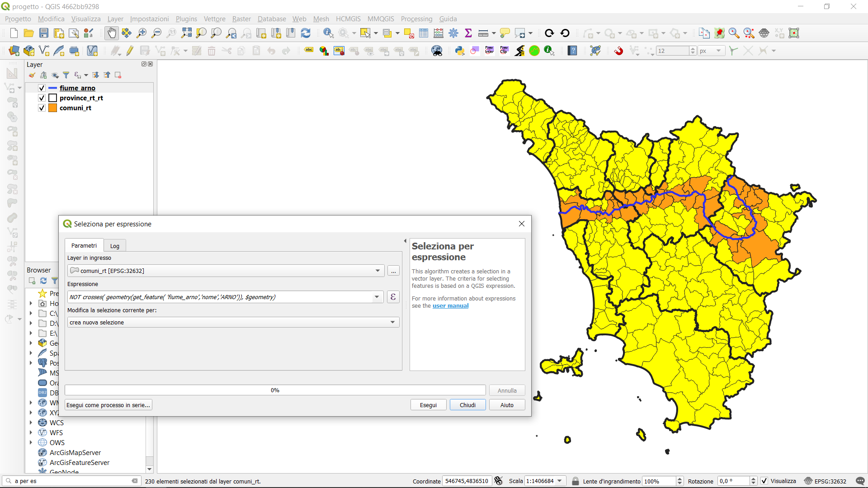Click the Identify Features tool icon
The width and height of the screenshot is (868, 488).
click(328, 33)
